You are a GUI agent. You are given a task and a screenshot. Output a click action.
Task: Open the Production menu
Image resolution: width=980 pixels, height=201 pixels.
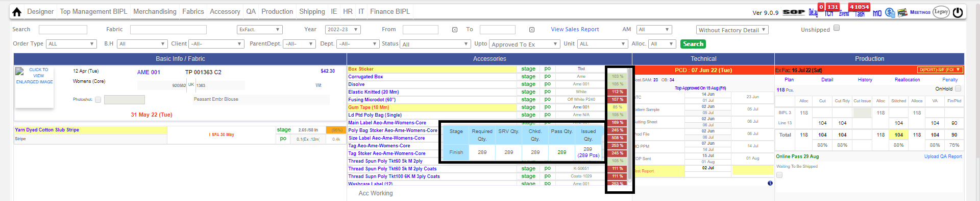coord(277,11)
